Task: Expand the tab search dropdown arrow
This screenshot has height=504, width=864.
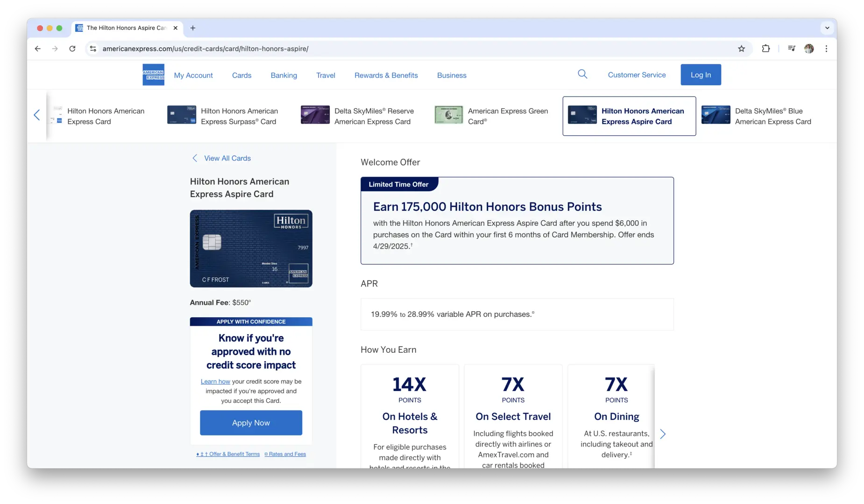Action: coord(827,28)
